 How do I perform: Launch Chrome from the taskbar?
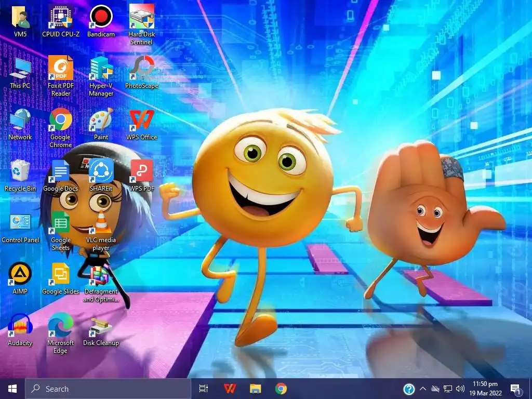(281, 389)
